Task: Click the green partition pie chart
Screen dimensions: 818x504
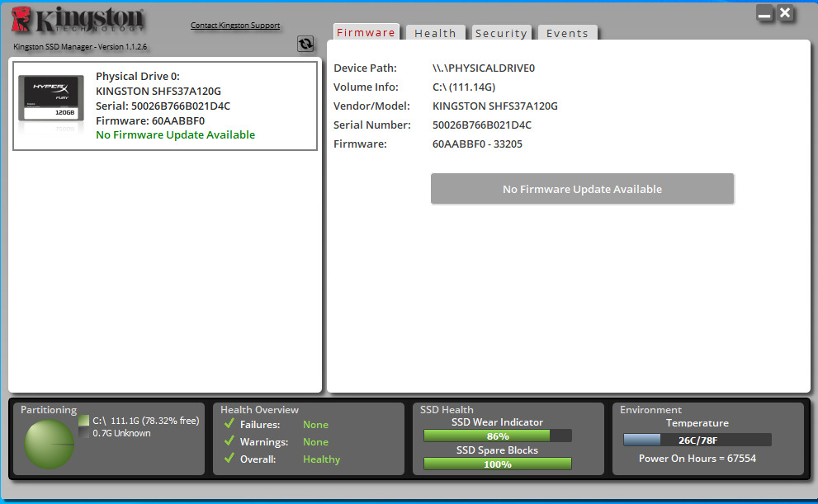Action: tap(49, 444)
